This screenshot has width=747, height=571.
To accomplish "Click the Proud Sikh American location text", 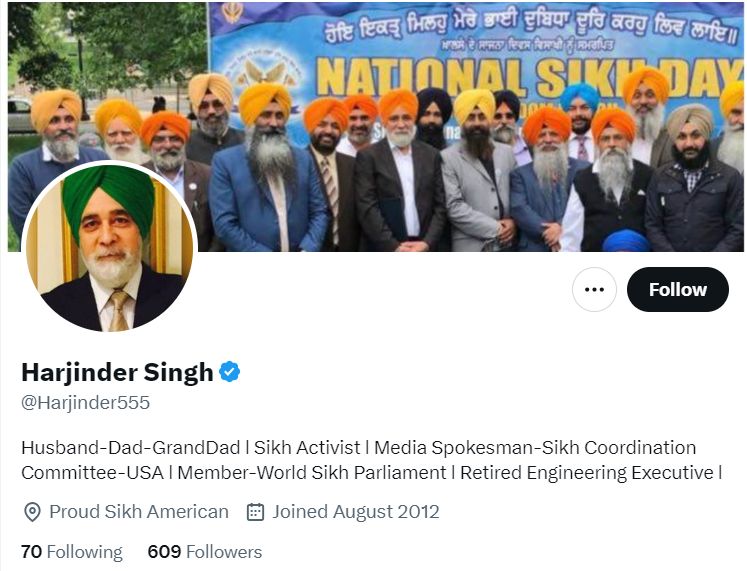I will 139,512.
